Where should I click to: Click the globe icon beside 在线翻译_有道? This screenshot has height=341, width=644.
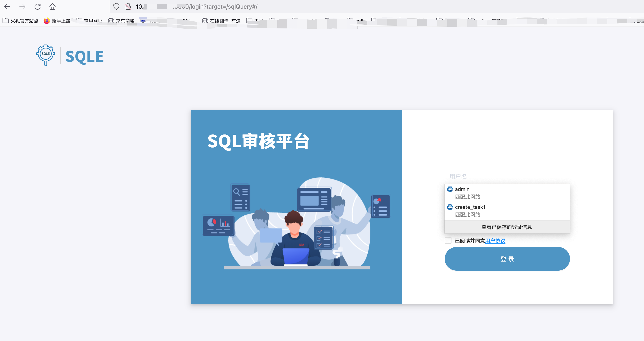coord(205,21)
